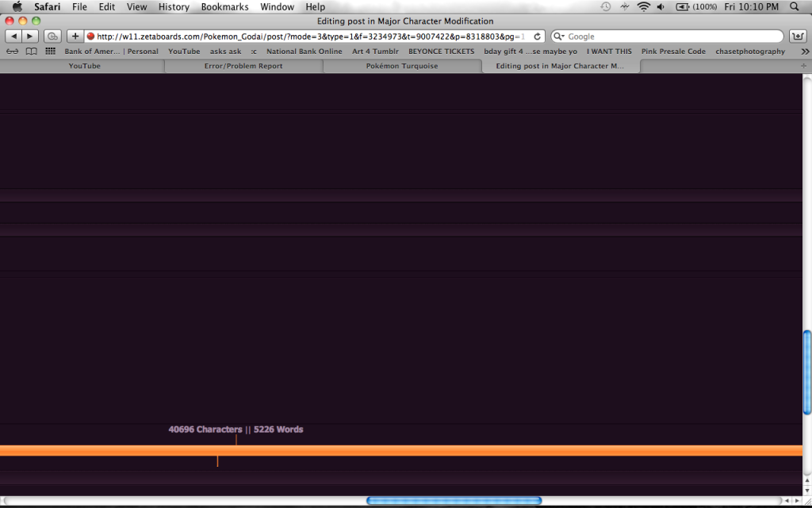Click the Add Bookmark plus button
The width and height of the screenshot is (812, 508).
[75, 37]
